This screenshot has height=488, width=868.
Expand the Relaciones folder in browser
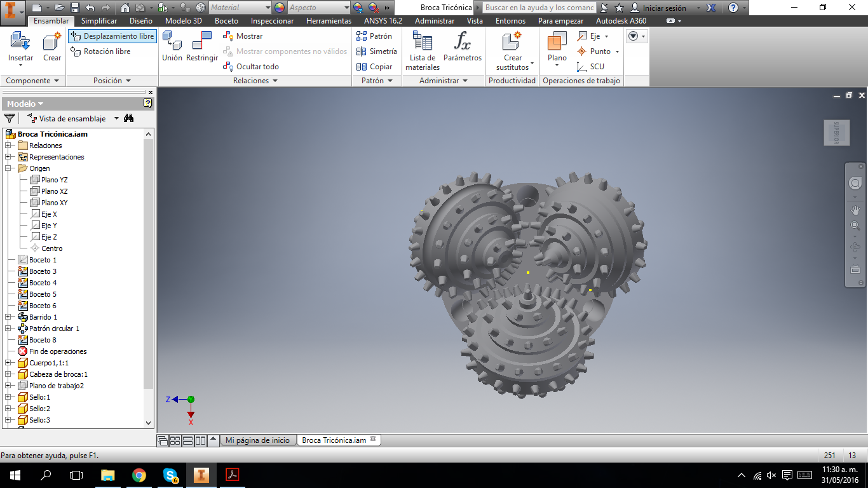coord(8,146)
